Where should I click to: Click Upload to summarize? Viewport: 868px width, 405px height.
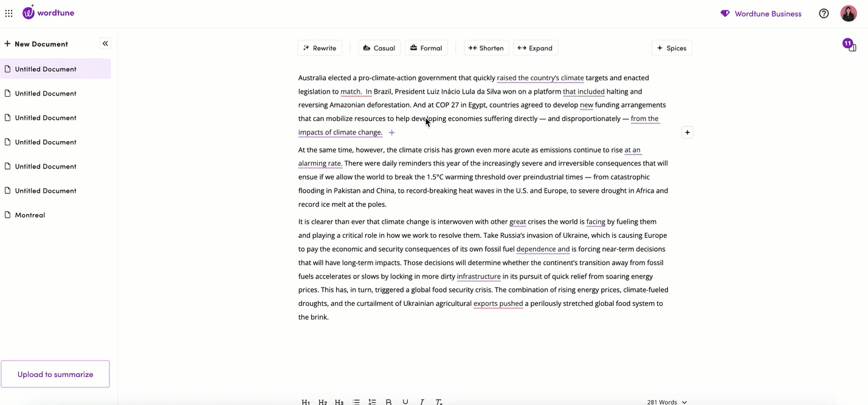[x=55, y=374]
